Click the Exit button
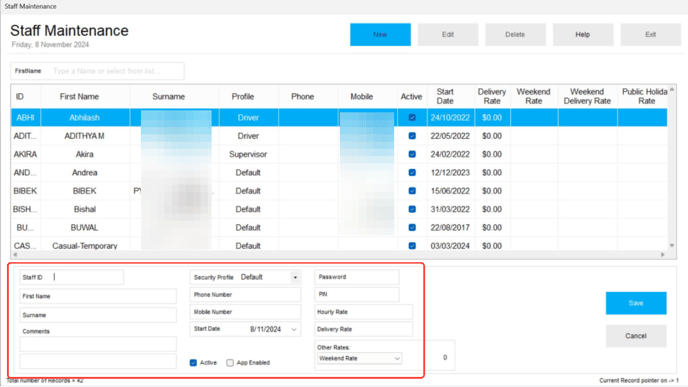The height and width of the screenshot is (387, 688). 650,35
